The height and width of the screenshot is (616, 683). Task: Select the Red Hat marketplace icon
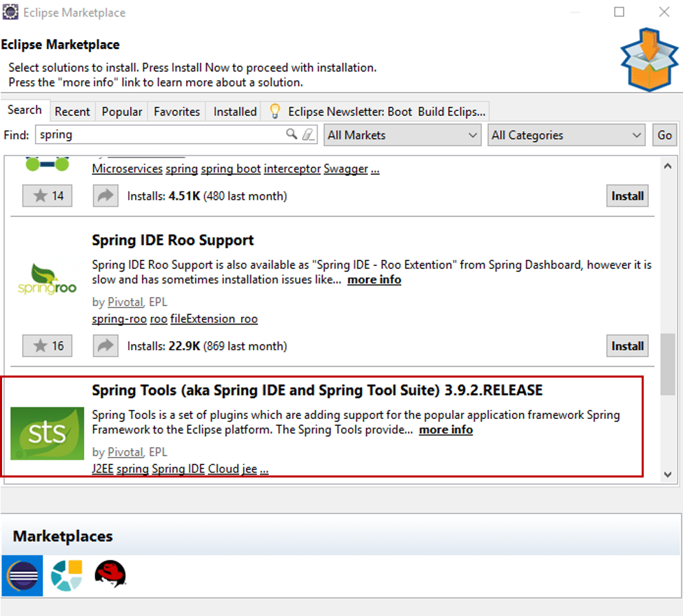pos(110,575)
